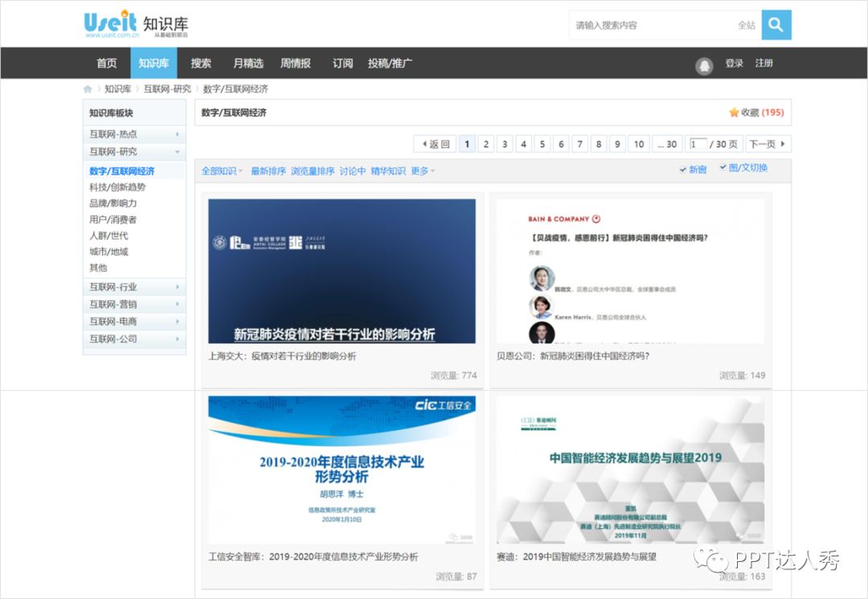Select 数字/互联网经济 in sidebar
The height and width of the screenshot is (599, 868).
(x=122, y=171)
